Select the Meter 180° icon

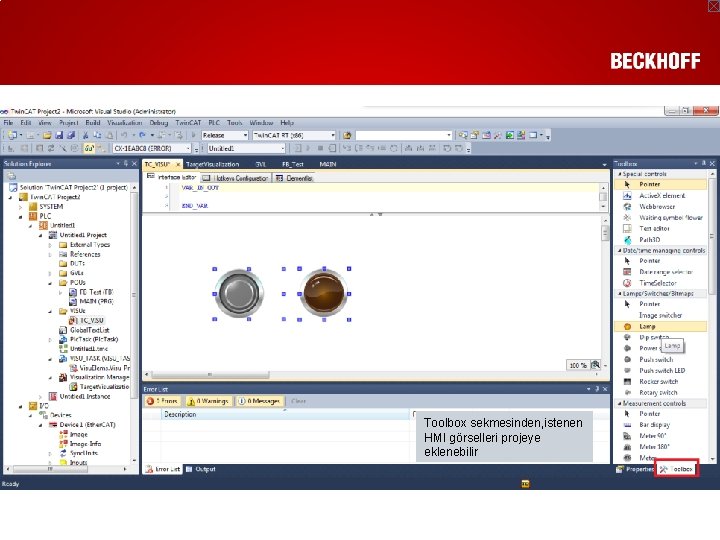(x=627, y=447)
